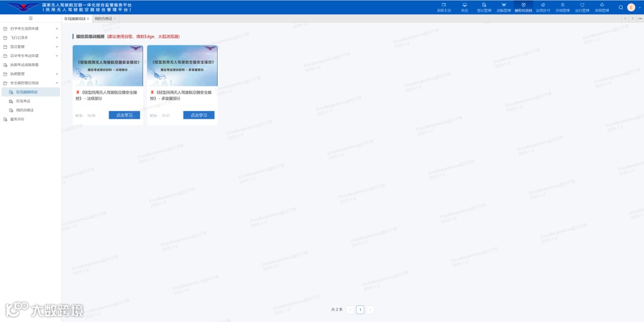The height and width of the screenshot is (322, 644).
Task: Click 点击学习 for the 多旋翼部分 video
Action: 199,115
